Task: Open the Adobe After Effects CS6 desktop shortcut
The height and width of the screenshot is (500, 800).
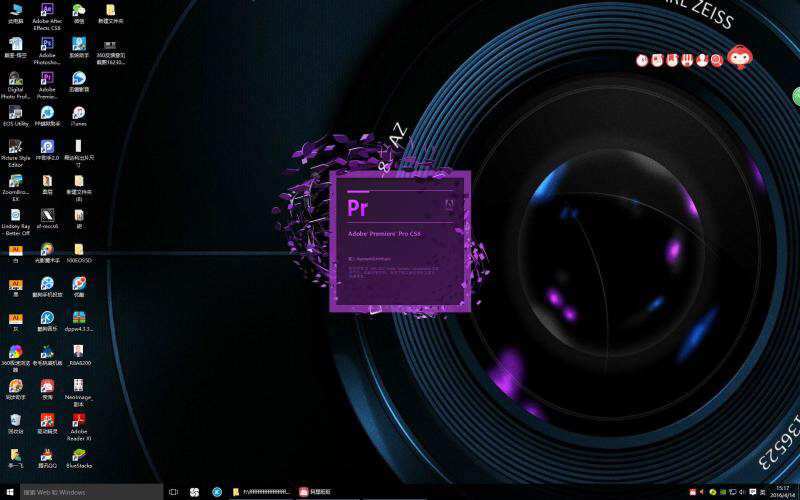Action: tap(47, 16)
